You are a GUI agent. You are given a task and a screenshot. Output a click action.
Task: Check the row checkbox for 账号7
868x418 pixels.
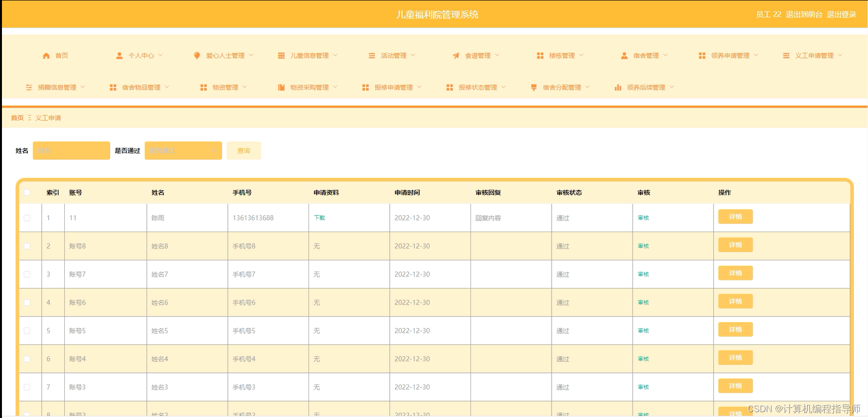(x=27, y=274)
